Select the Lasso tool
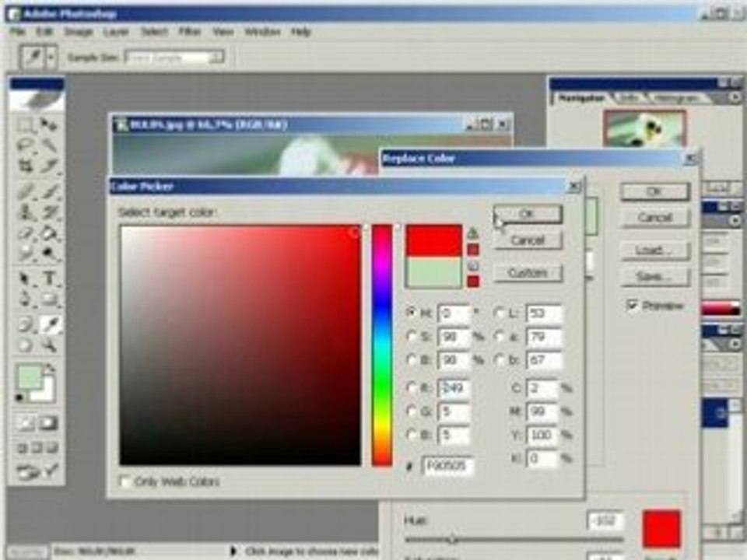747x560 pixels. coord(25,145)
